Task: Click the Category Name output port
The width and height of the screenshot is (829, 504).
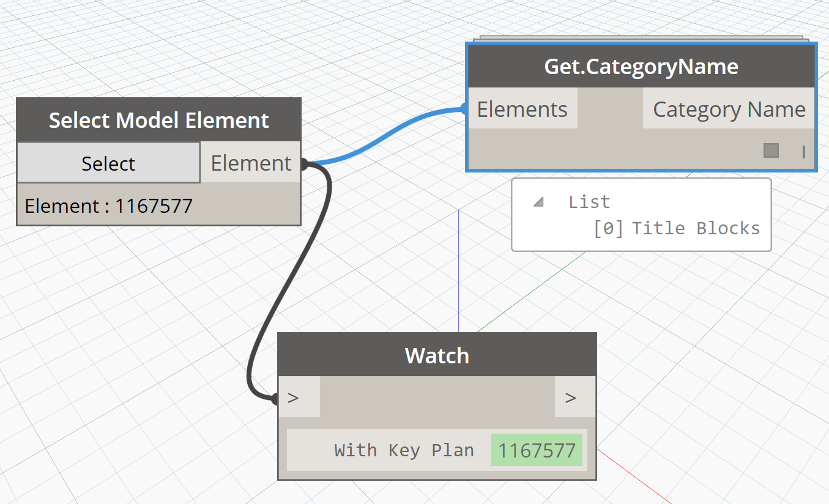Action: (x=729, y=109)
